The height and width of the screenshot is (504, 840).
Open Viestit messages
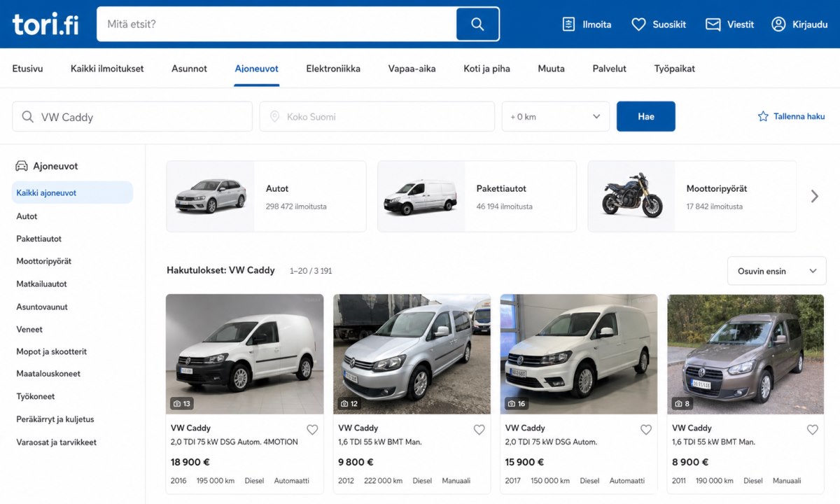coord(729,24)
